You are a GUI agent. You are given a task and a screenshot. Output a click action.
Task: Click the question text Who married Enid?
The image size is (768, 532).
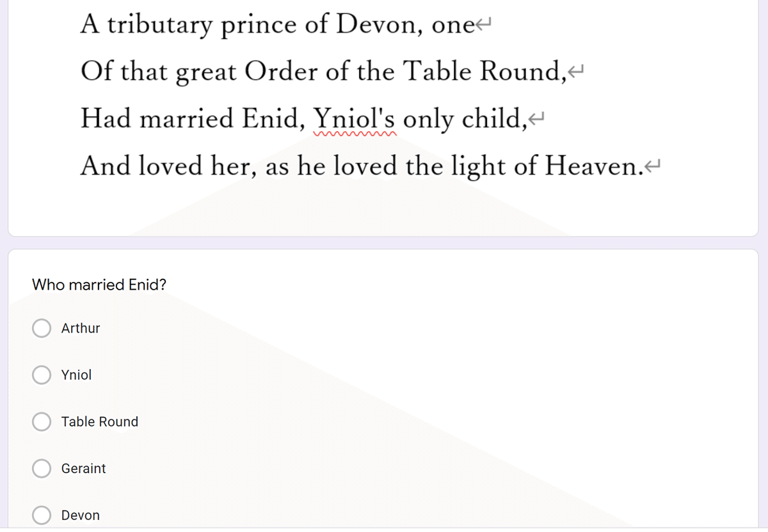[x=99, y=285]
